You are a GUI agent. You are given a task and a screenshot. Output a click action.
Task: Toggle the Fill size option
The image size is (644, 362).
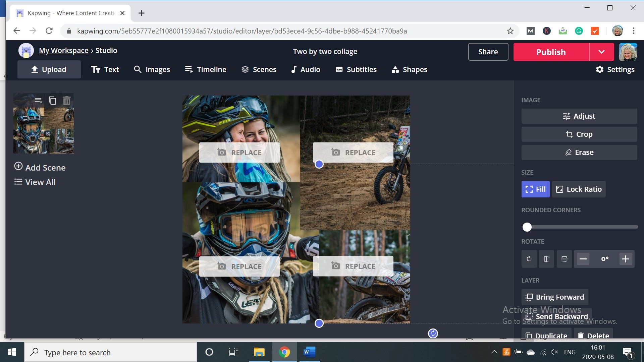(535, 189)
